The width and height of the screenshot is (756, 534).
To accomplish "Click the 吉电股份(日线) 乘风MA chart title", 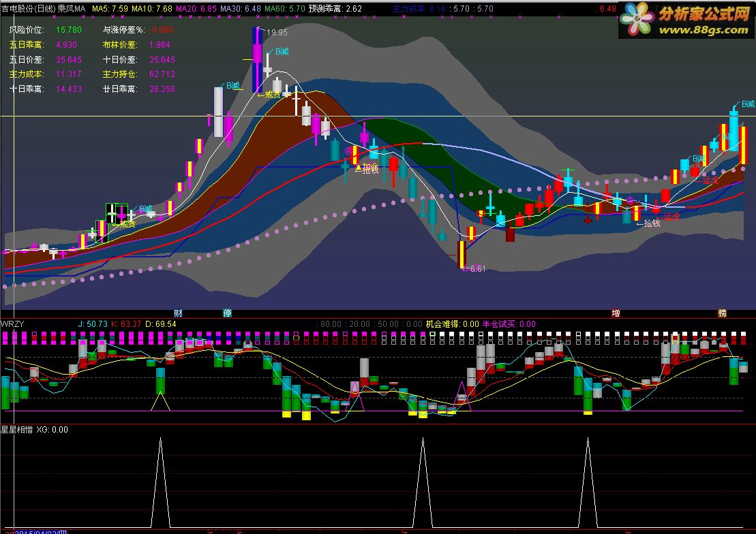I will [44, 9].
